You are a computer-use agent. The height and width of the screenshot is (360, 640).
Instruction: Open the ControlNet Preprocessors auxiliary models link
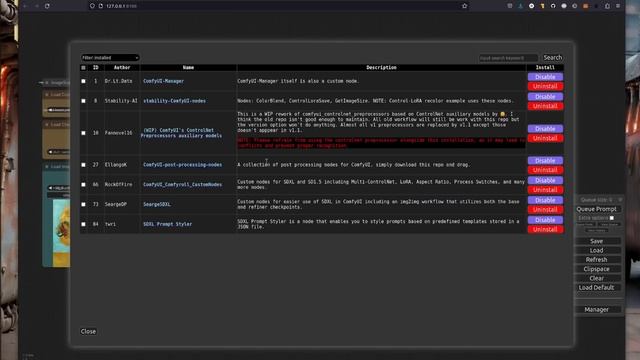[x=181, y=133]
